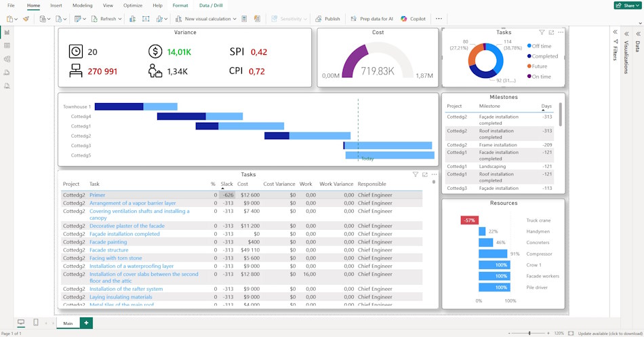Click the Townhouse 1 Gantt bar
644x337 pixels.
pyautogui.click(x=136, y=107)
